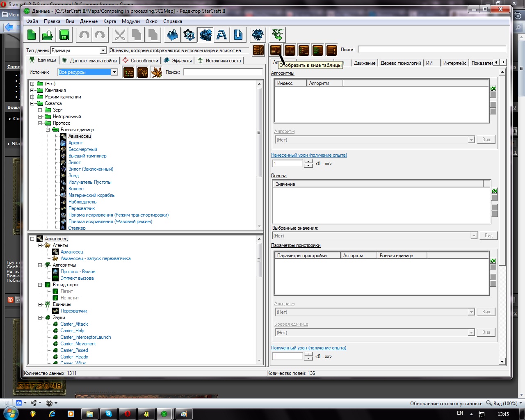Redo the last undone action
Image resolution: width=525 pixels, height=420 pixels.
click(100, 35)
